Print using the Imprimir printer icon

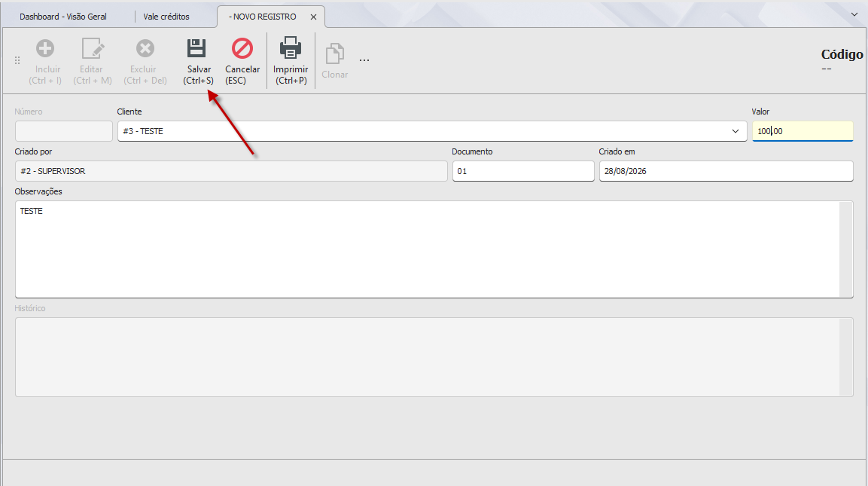pyautogui.click(x=290, y=47)
